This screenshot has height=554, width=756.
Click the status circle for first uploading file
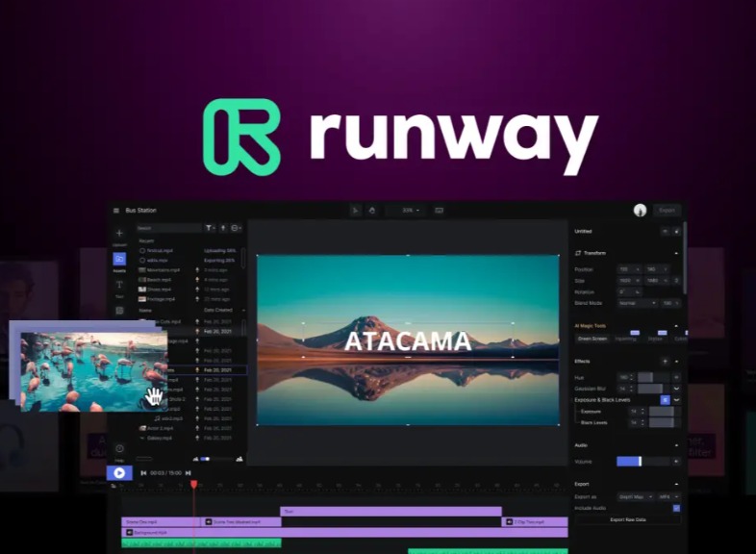[142, 251]
